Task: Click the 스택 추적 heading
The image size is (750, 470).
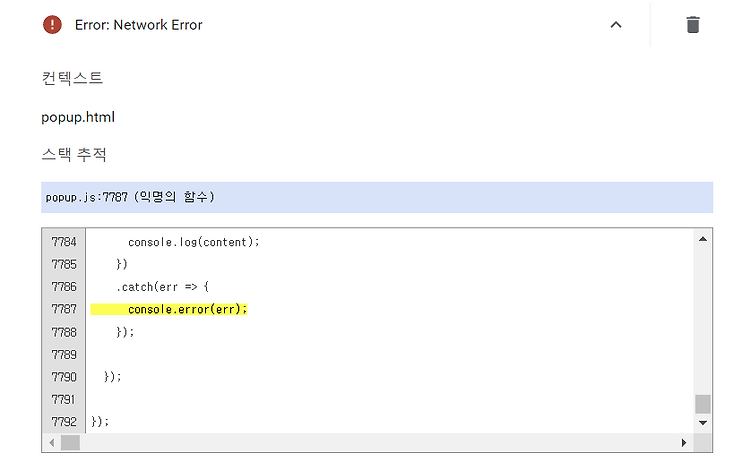Action: tap(74, 154)
